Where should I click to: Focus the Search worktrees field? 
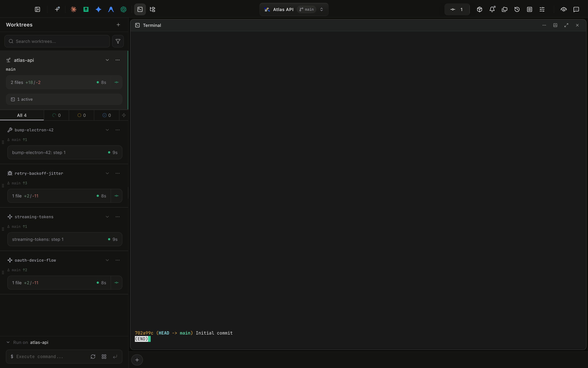click(x=57, y=41)
